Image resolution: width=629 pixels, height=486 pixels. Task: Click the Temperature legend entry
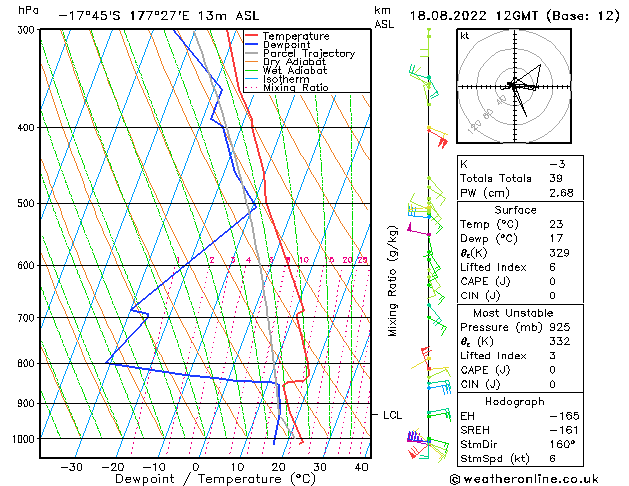coord(296,36)
